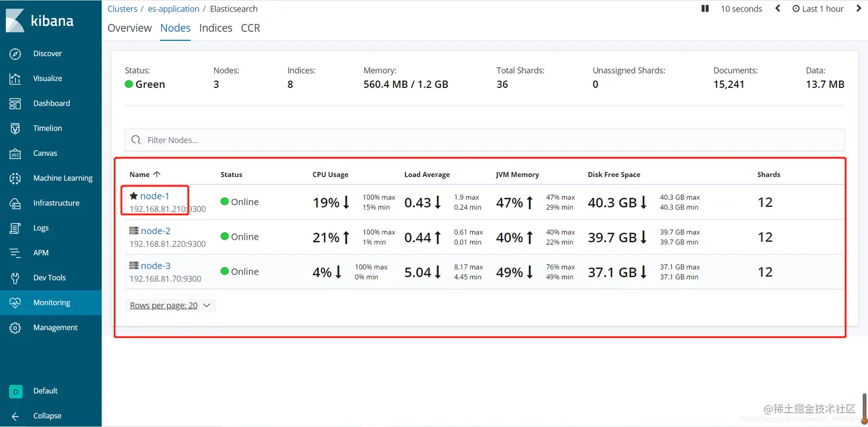Open the Visualize chart icon
Image resolution: width=868 pixels, height=427 pixels.
click(x=15, y=78)
